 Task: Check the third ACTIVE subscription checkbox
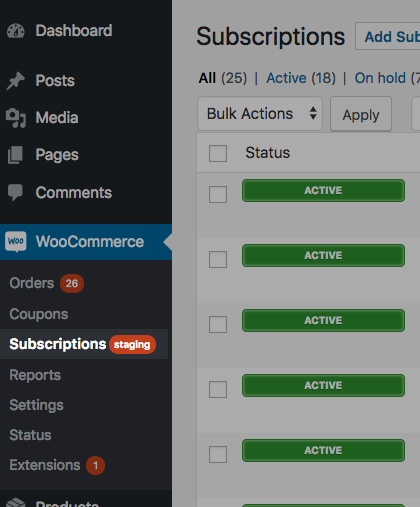click(218, 324)
